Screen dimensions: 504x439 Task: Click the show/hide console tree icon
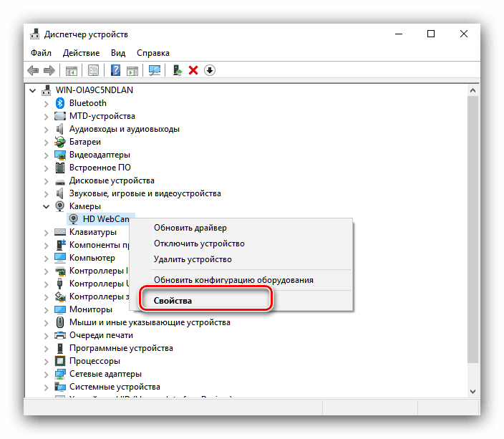[x=72, y=70]
